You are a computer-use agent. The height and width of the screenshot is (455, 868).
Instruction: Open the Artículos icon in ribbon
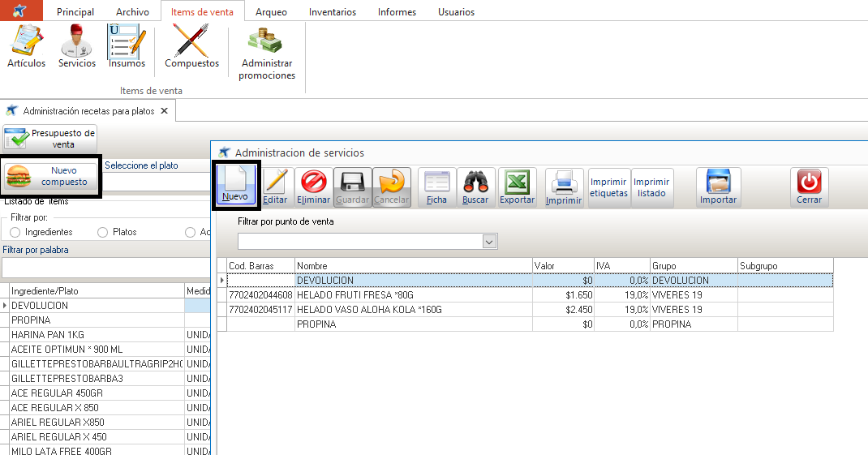(x=26, y=46)
